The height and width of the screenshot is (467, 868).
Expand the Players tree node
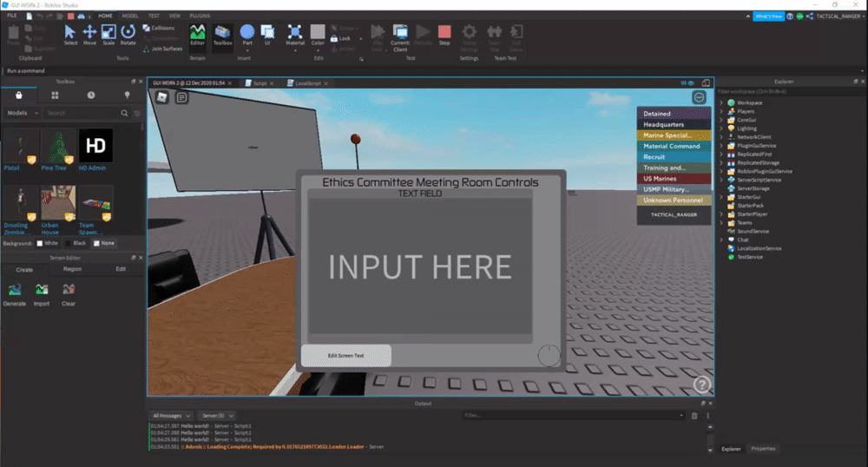(720, 111)
